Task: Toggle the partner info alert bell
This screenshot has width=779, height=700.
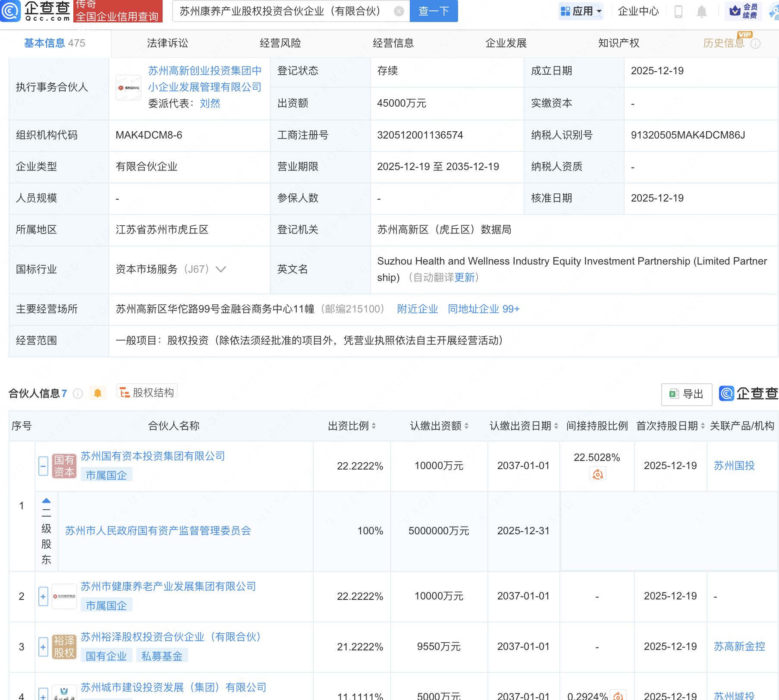Action: [x=97, y=393]
